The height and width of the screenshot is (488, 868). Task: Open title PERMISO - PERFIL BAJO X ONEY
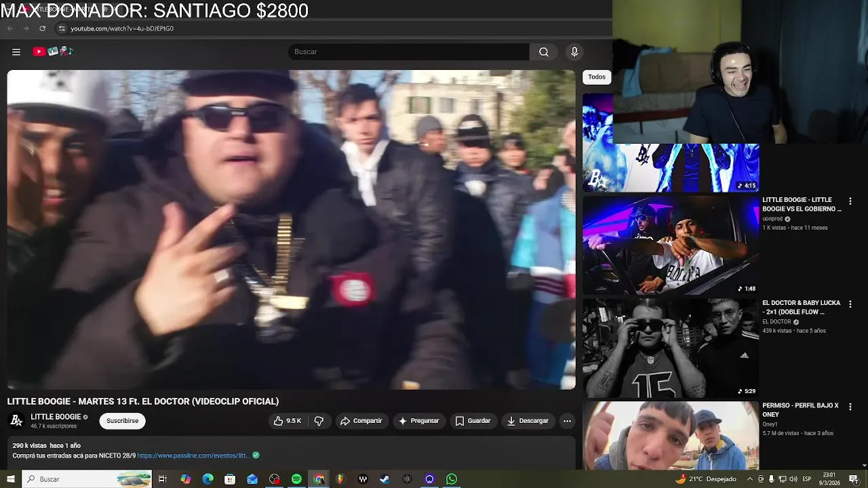point(800,409)
